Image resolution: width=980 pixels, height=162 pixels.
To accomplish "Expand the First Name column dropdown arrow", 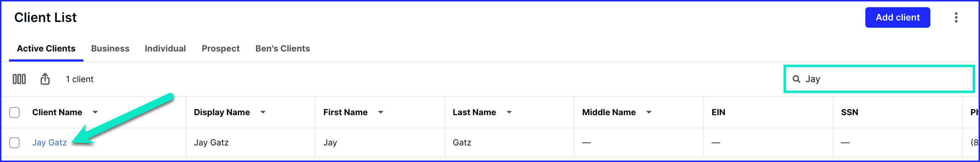I will pos(380,112).
